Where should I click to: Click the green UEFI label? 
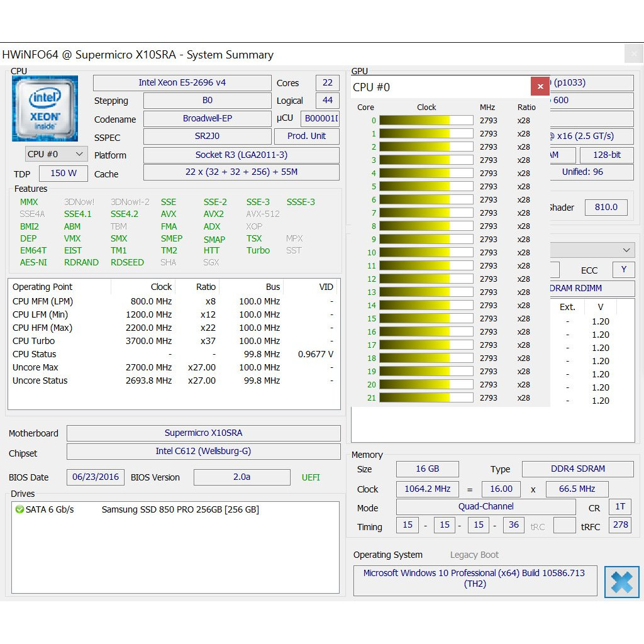click(311, 477)
